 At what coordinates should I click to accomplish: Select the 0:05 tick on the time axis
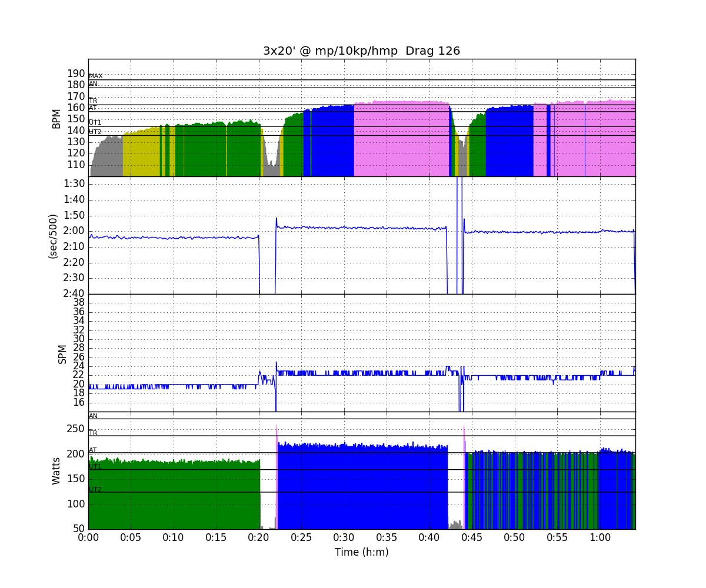point(131,537)
